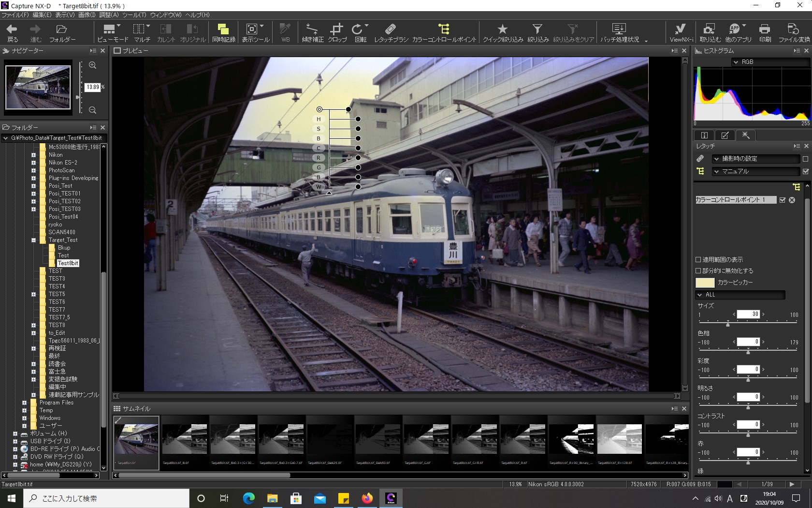Switch to the info tab under histogram
This screenshot has width=812, height=508.
(x=704, y=135)
